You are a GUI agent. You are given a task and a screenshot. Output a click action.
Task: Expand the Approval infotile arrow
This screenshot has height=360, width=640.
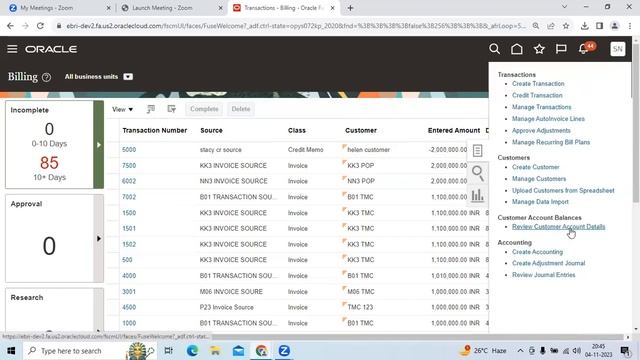coord(98,238)
